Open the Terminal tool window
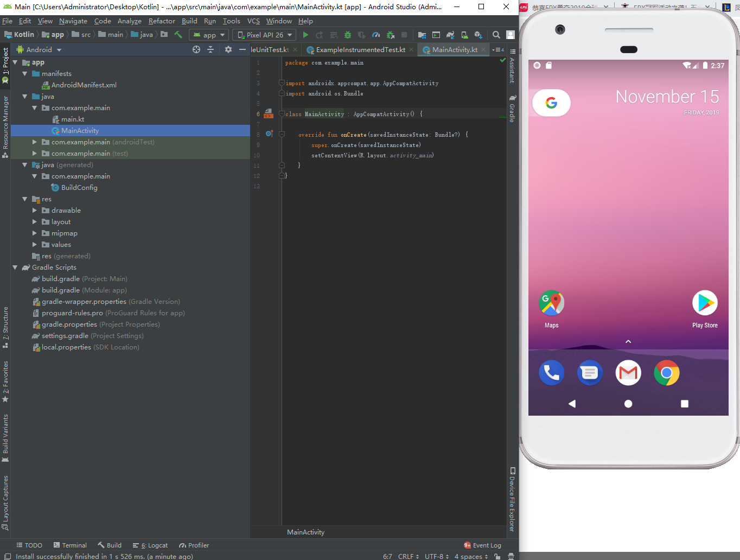This screenshot has width=740, height=560. (x=70, y=545)
